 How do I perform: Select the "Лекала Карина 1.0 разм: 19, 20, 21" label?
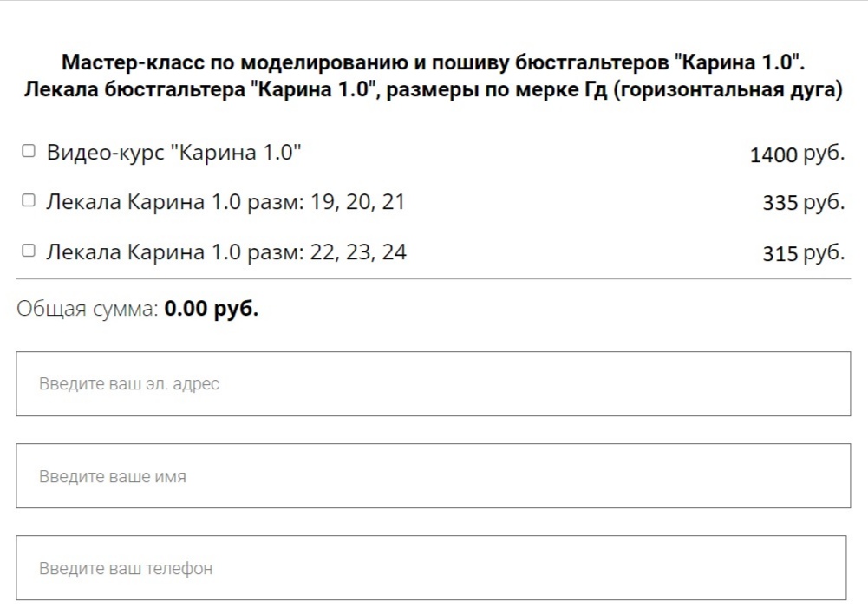point(225,202)
